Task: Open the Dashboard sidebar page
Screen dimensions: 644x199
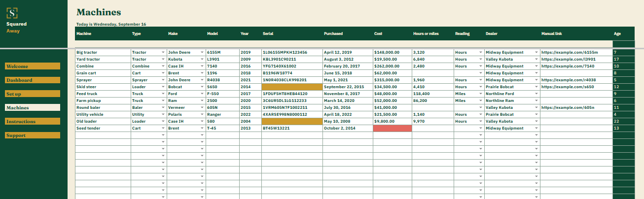Action: [x=33, y=80]
